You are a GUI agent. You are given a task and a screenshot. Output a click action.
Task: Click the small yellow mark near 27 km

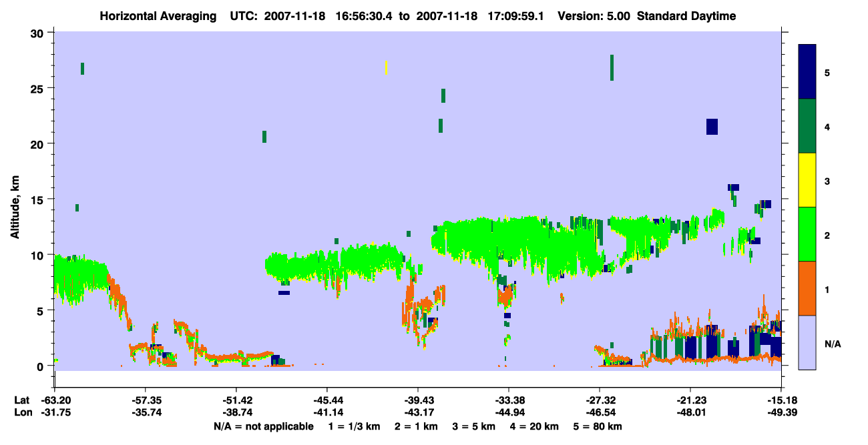click(x=386, y=67)
